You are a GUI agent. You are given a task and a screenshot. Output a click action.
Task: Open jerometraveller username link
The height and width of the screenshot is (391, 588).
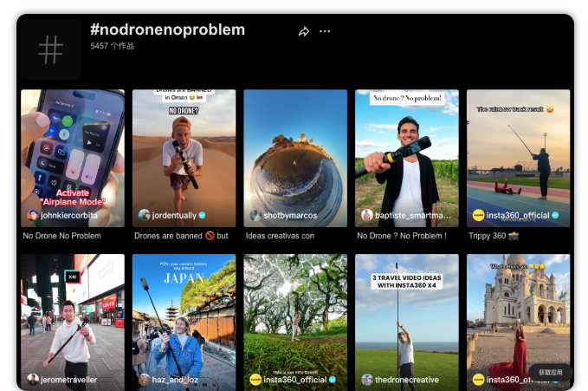[69, 380]
